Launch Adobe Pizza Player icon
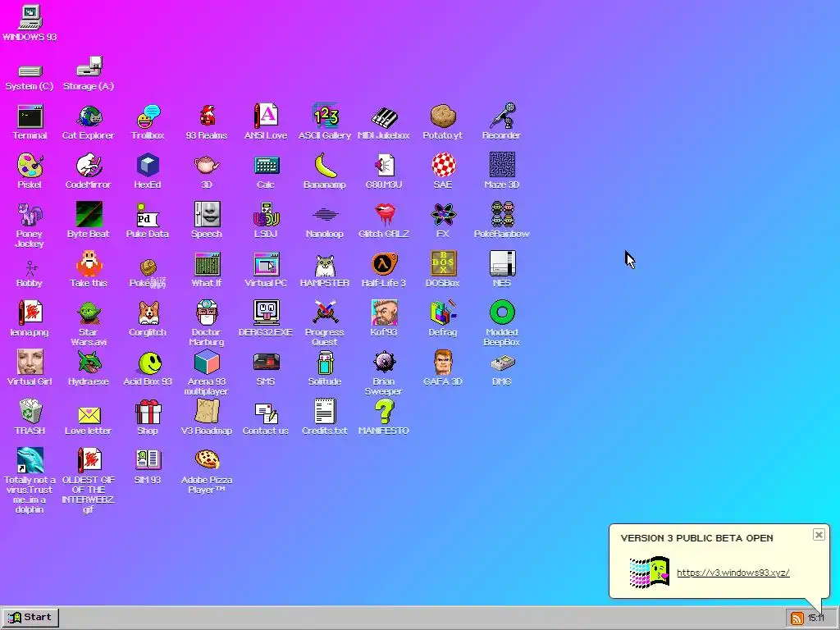The image size is (840, 630). 207,459
